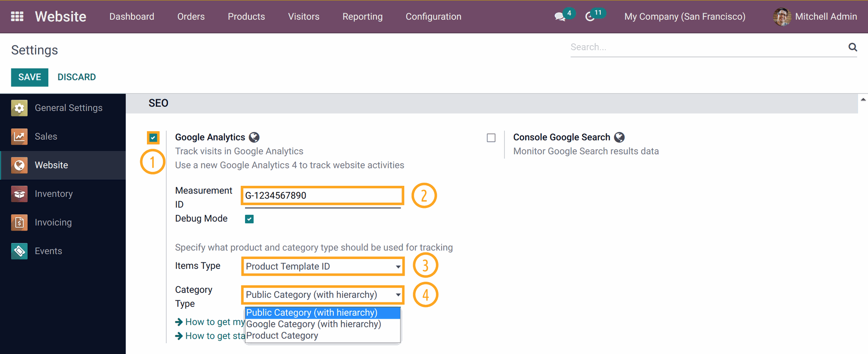Click the search magnifier icon
Screen dimensions: 868x354
coord(853,47)
